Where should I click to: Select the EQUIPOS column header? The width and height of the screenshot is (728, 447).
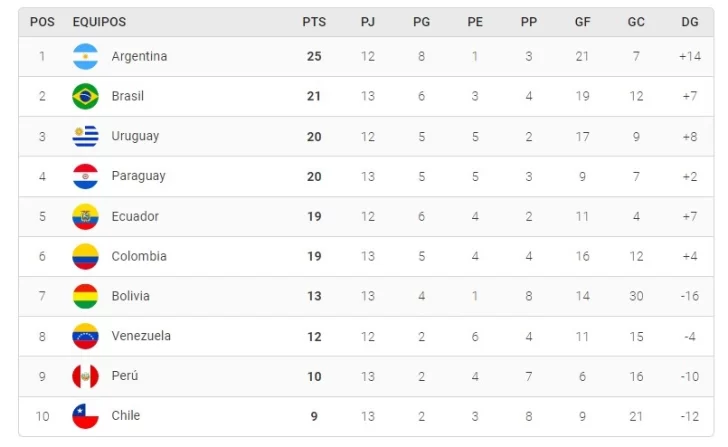click(99, 22)
